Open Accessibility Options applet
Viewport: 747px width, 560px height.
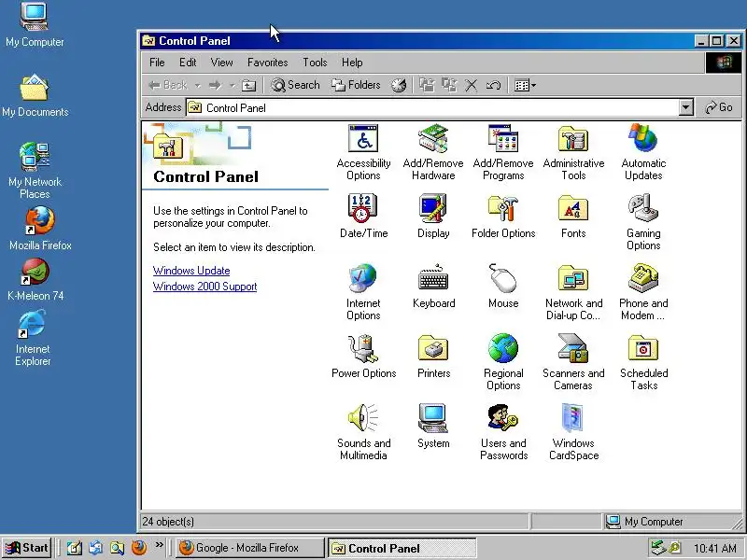363,152
